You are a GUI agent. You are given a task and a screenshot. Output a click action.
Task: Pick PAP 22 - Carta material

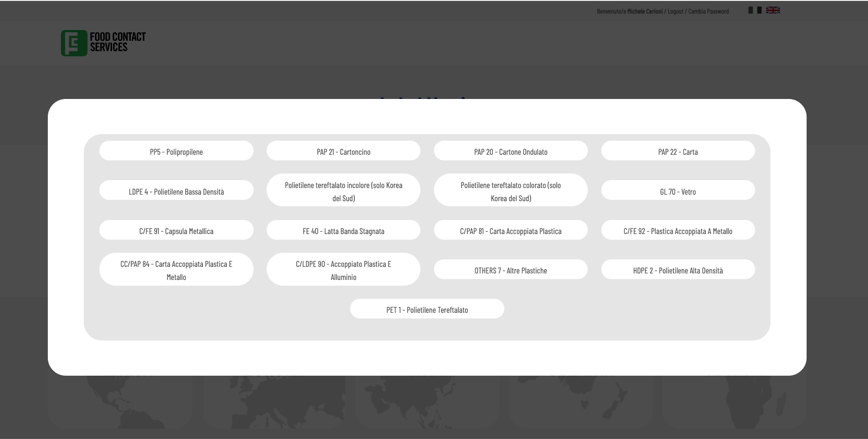[678, 151]
